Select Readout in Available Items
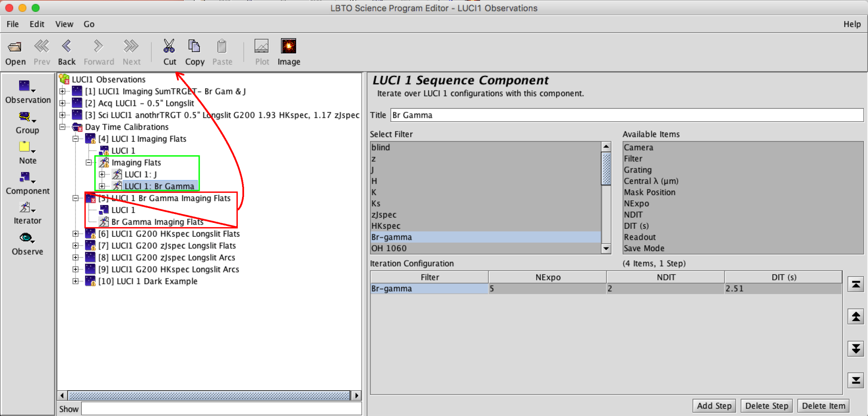Screen dimensions: 868x416 640,237
